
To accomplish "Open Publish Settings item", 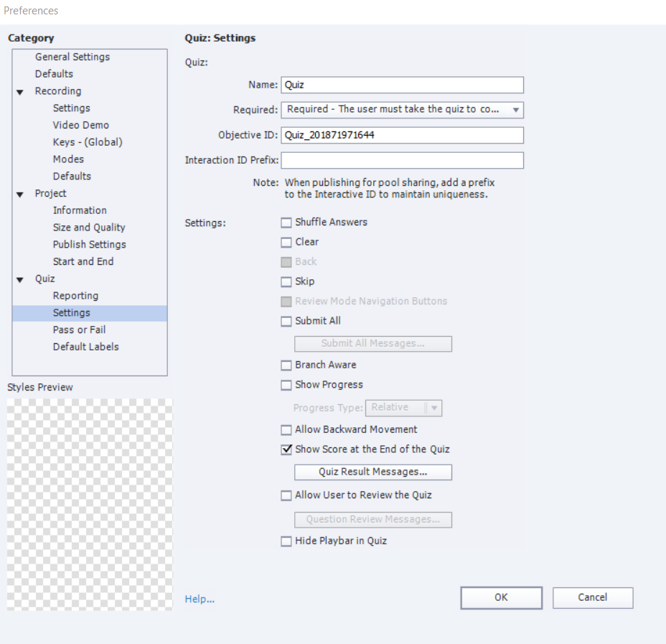I will click(x=90, y=244).
